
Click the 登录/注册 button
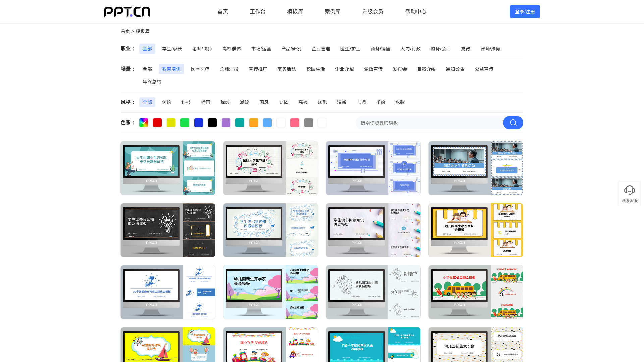tap(525, 12)
